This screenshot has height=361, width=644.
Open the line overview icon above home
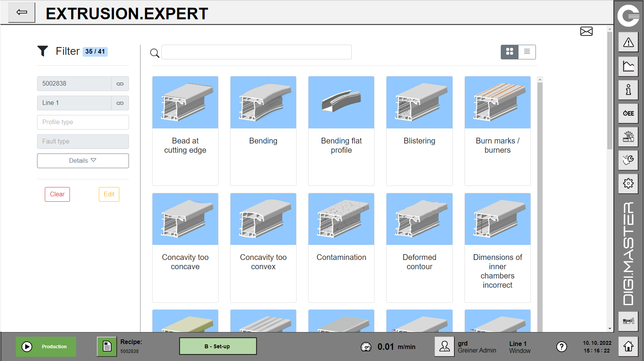click(x=628, y=321)
